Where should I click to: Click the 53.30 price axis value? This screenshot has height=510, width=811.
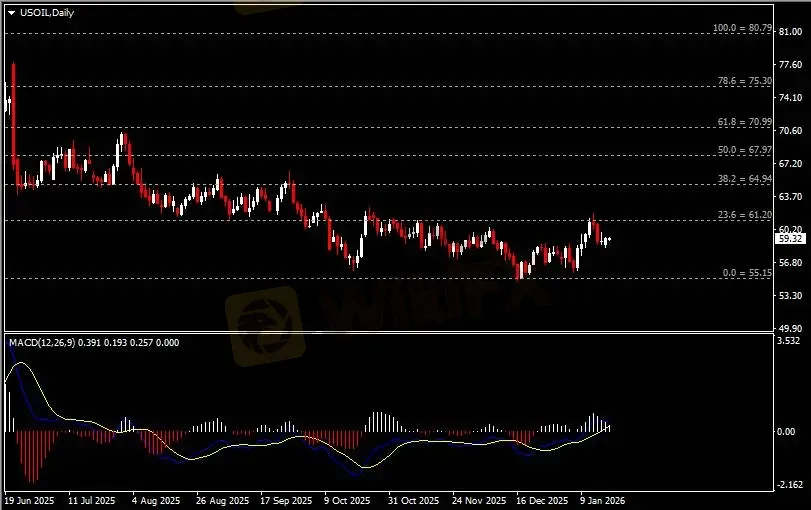tap(790, 296)
